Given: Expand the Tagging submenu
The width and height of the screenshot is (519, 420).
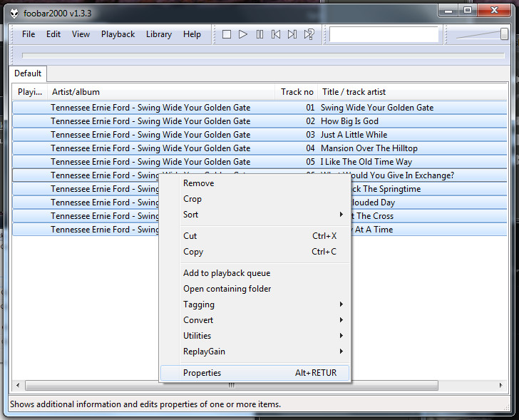Looking at the screenshot, I should [255, 304].
